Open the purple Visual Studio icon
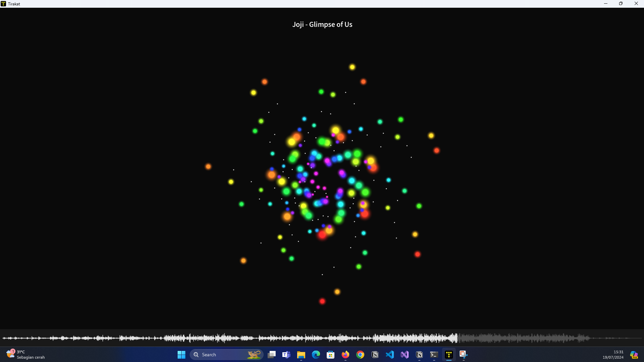Screen dimensions: 644x362 (405, 355)
